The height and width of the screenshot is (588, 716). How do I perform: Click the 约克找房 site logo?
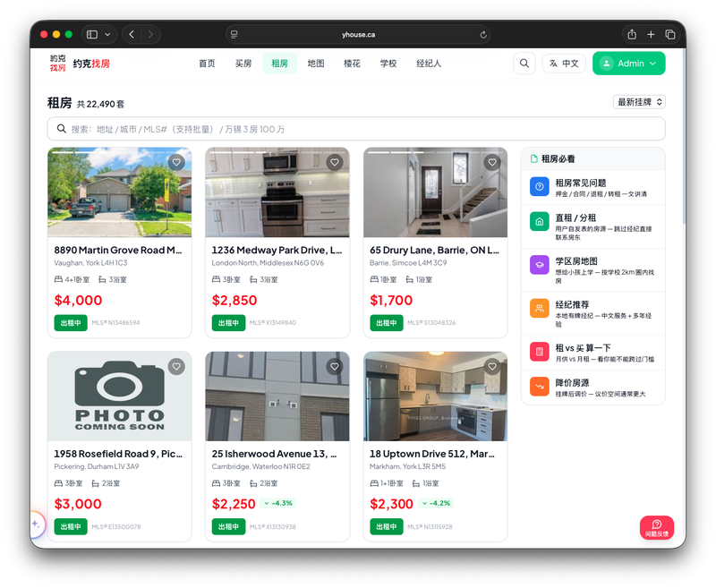[80, 64]
